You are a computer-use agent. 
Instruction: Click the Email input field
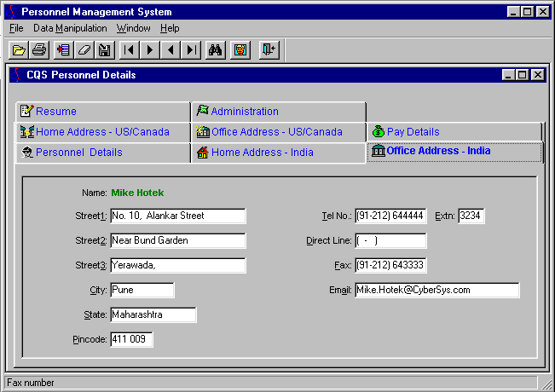coord(436,291)
